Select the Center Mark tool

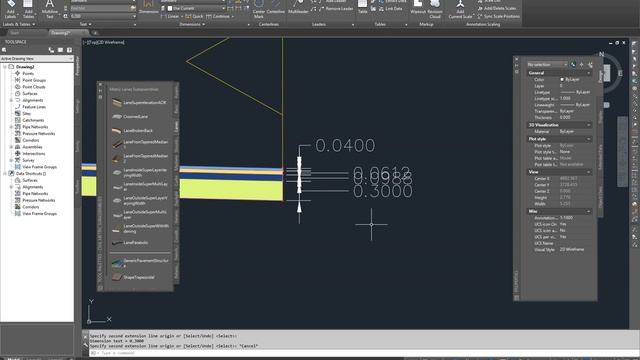pyautogui.click(x=259, y=9)
